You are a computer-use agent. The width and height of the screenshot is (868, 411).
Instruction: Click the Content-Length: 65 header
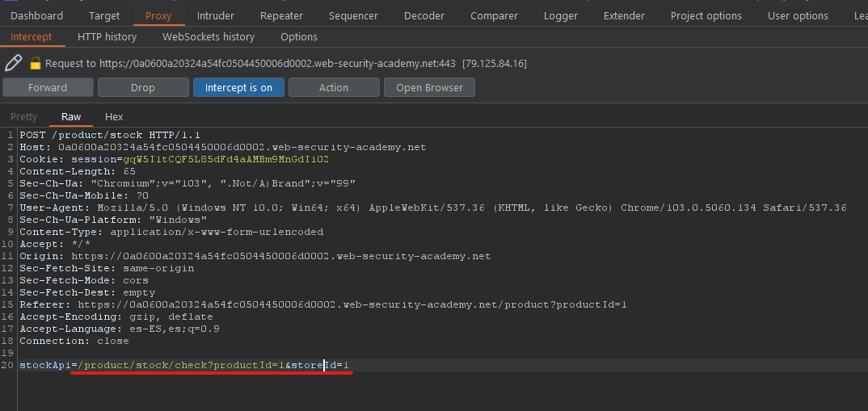[x=78, y=171]
